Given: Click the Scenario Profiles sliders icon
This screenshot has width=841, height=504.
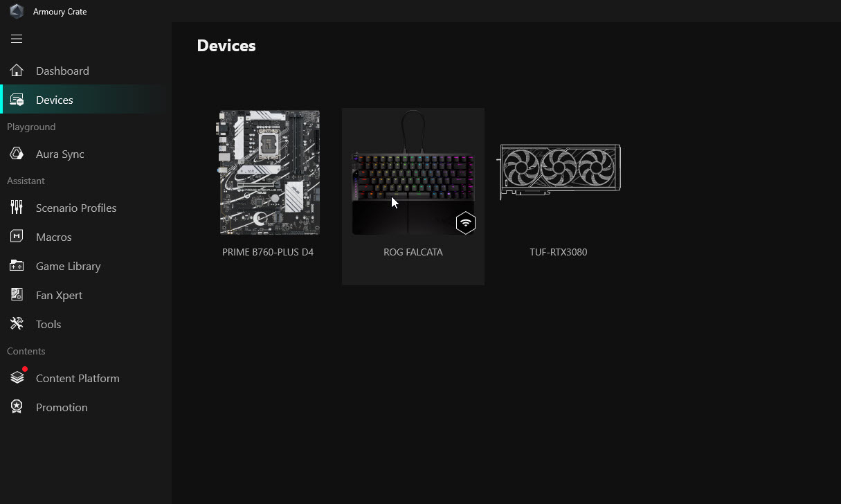Looking at the screenshot, I should [x=17, y=208].
